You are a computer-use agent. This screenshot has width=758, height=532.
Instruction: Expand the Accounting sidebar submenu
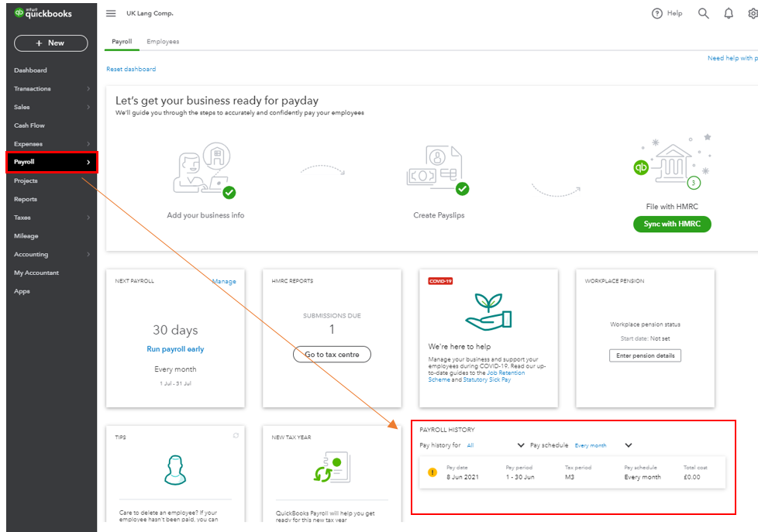point(88,254)
